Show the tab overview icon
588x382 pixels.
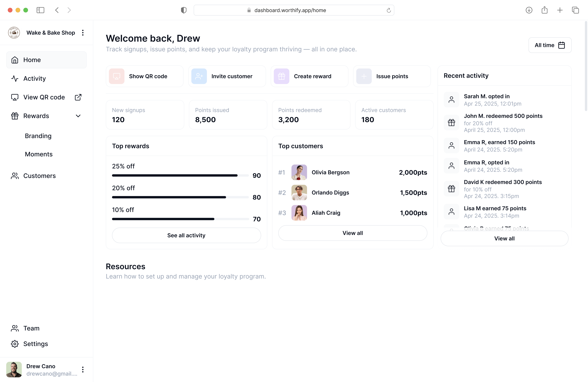(575, 10)
